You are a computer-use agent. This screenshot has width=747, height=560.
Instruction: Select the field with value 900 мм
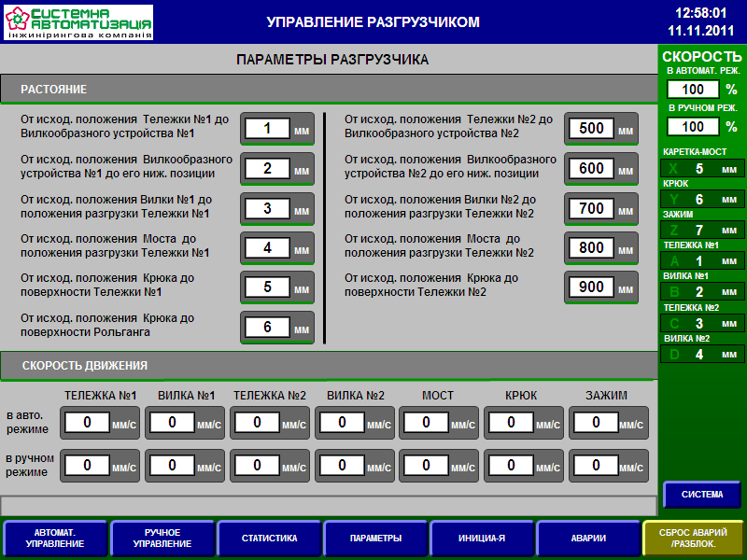[591, 287]
